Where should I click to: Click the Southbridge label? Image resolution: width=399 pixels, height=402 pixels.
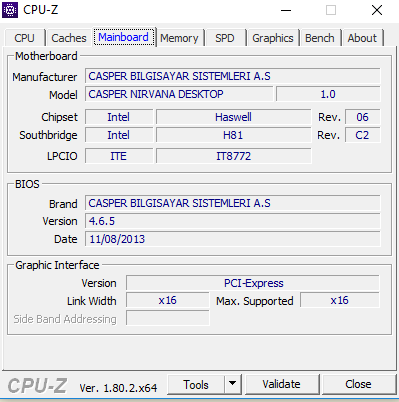[x=48, y=135]
